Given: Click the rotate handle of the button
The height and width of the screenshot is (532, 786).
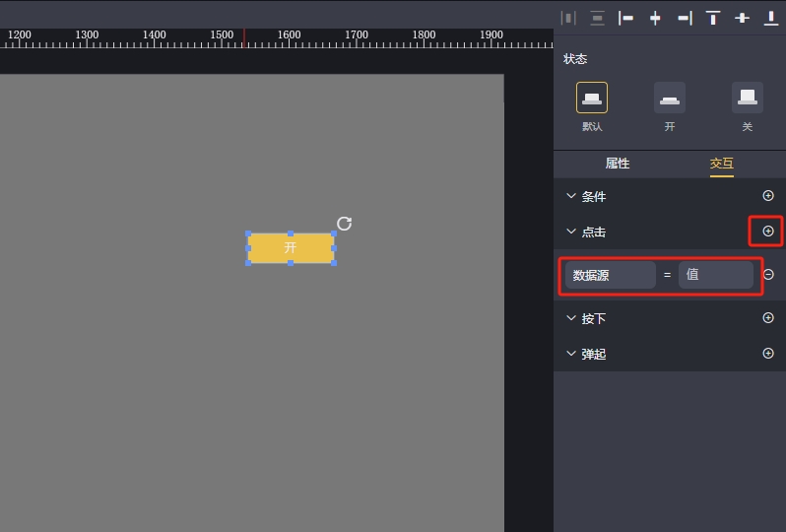Looking at the screenshot, I should point(345,223).
